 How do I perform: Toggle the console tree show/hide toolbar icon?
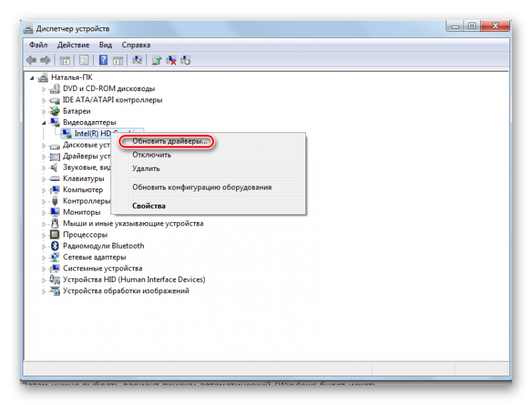tap(65, 60)
